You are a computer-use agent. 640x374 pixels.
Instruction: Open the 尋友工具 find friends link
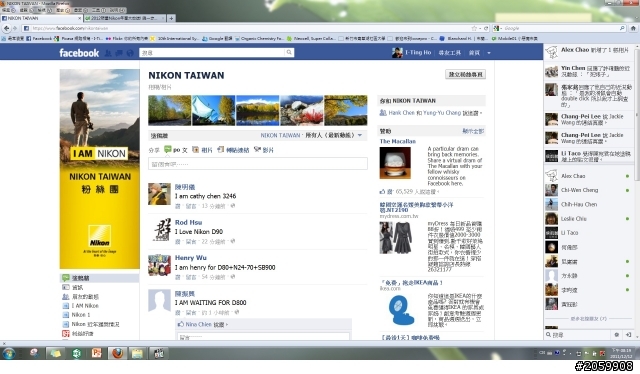click(449, 53)
